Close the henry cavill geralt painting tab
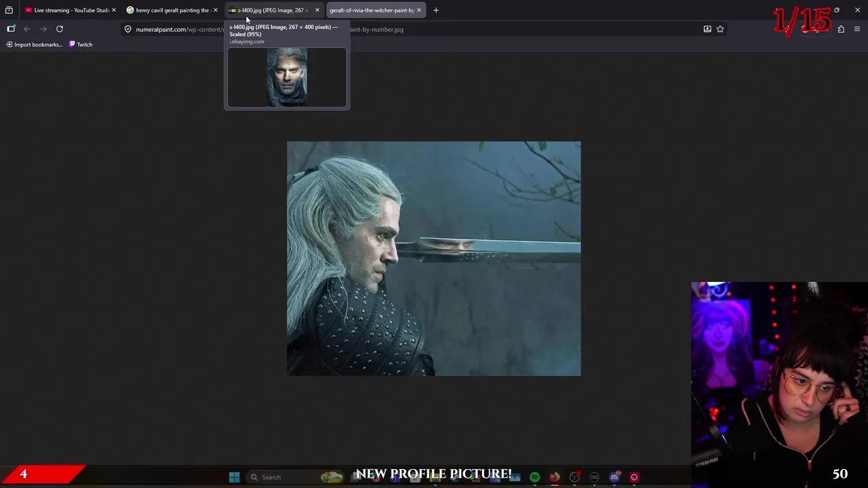Viewport: 868px width, 488px height. tap(215, 10)
